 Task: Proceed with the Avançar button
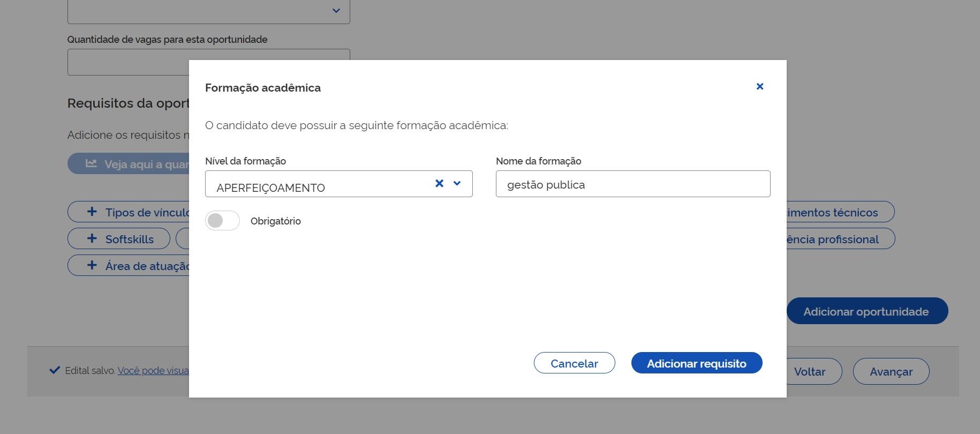(891, 371)
